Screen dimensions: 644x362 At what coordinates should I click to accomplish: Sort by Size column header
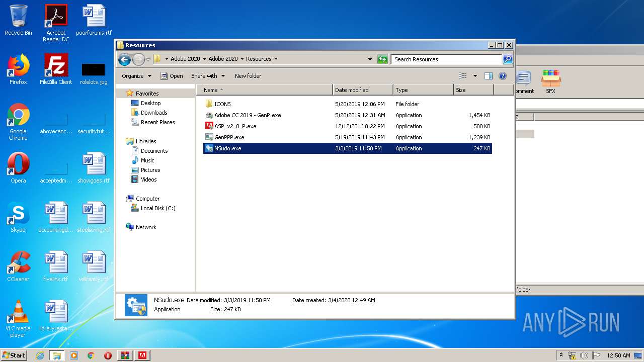coord(473,90)
